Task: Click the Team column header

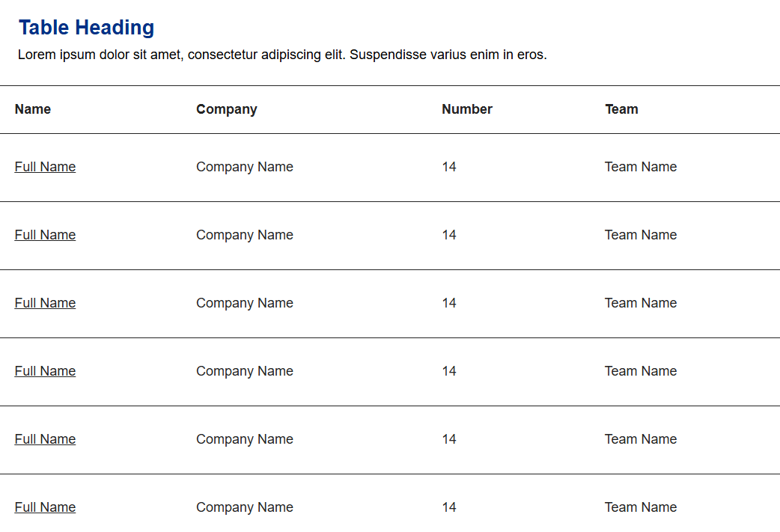Action: [621, 109]
